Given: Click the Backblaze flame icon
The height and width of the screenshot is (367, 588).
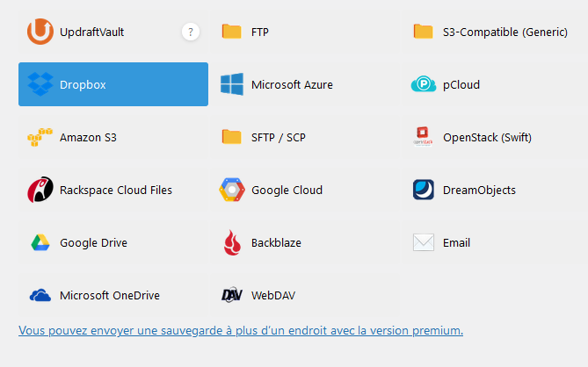Looking at the screenshot, I should point(232,242).
